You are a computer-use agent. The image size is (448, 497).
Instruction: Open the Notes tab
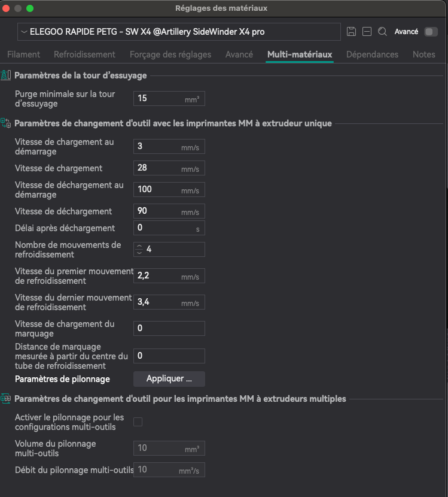coord(423,54)
